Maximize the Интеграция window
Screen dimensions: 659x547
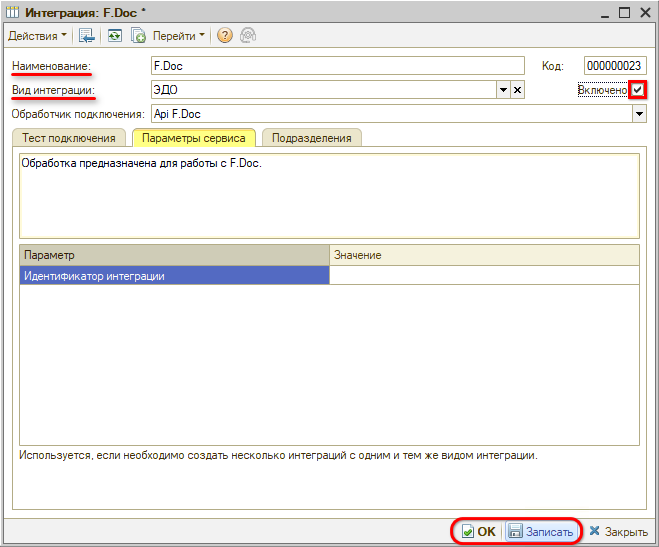tap(625, 13)
